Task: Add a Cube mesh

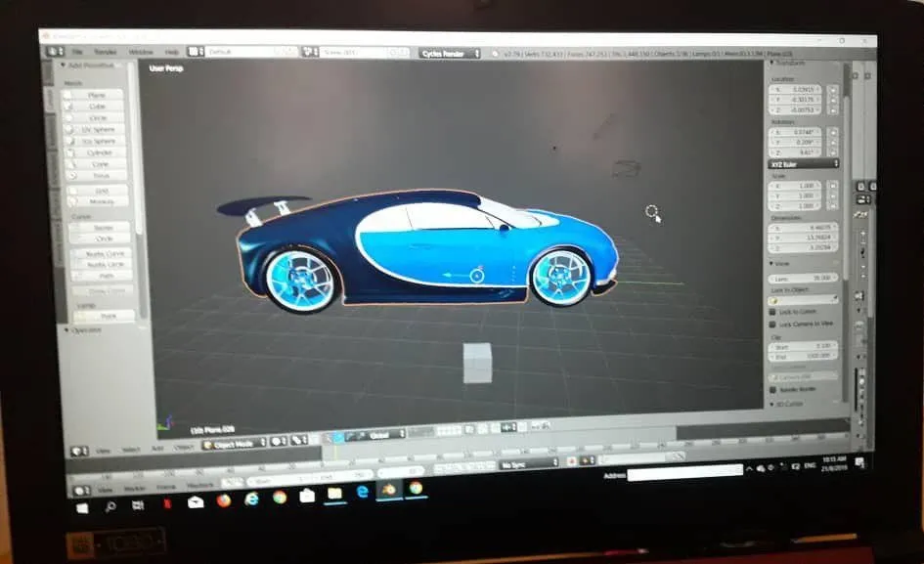Action: click(x=94, y=107)
